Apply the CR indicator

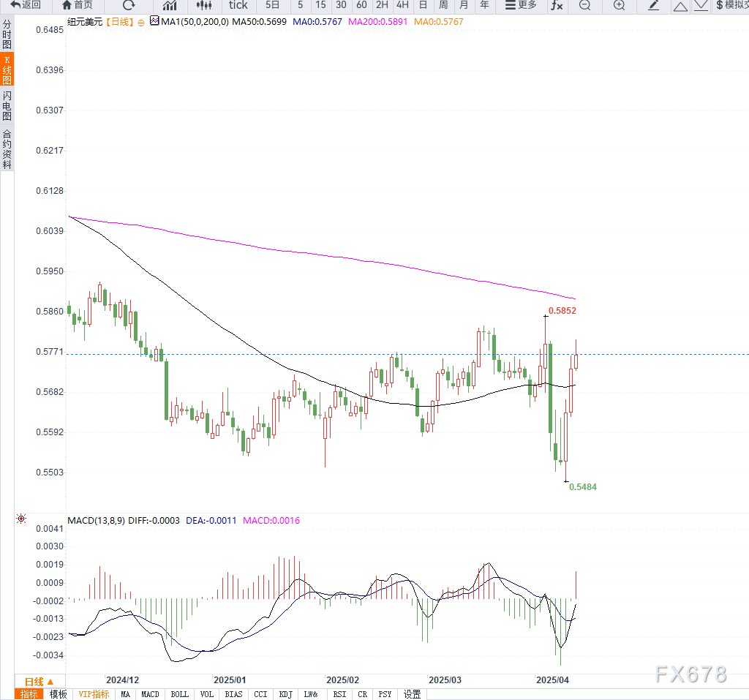click(x=363, y=694)
